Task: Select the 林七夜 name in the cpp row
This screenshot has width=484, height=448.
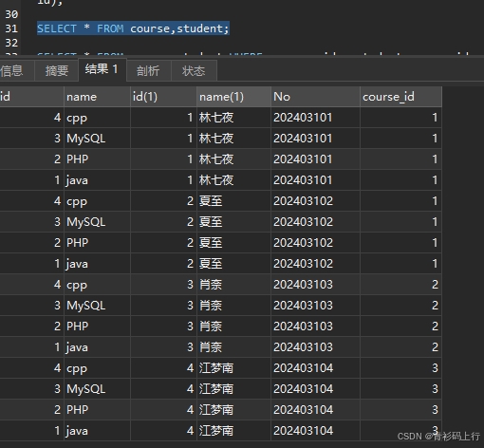Action: (x=233, y=118)
